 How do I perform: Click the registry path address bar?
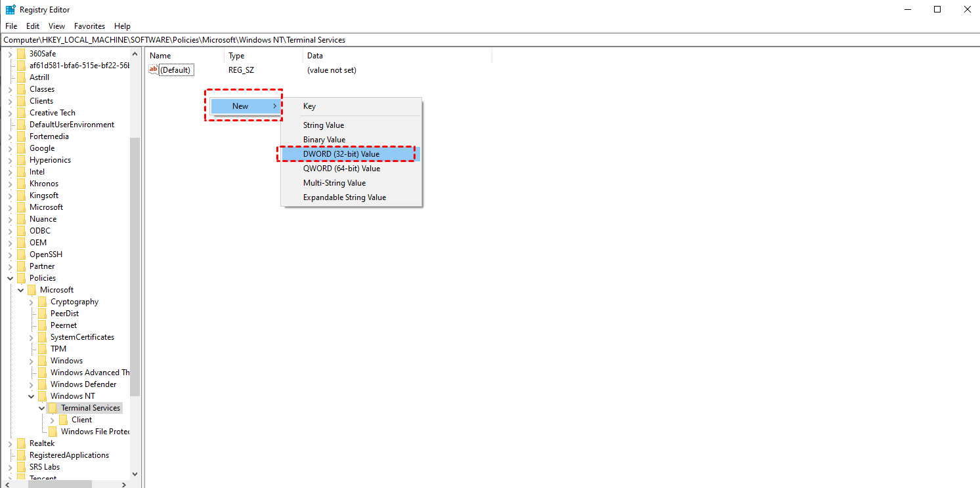(490, 40)
